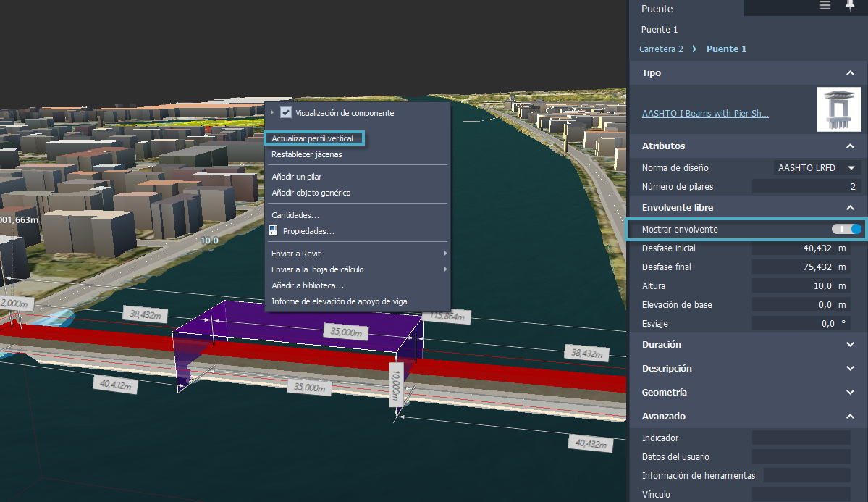Image resolution: width=868 pixels, height=502 pixels.
Task: Open Informe de elevación de apoyo de viga
Action: (339, 301)
